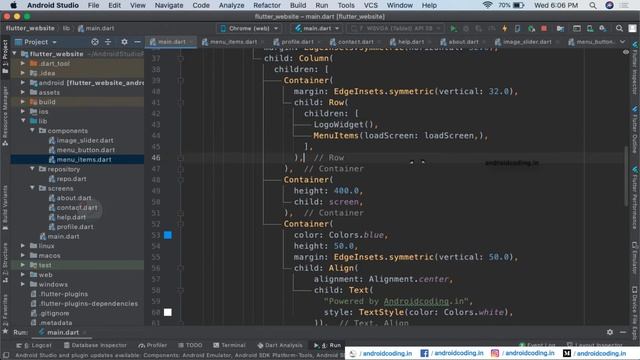
Task: Run the app with the green play icon
Action: coord(453,29)
